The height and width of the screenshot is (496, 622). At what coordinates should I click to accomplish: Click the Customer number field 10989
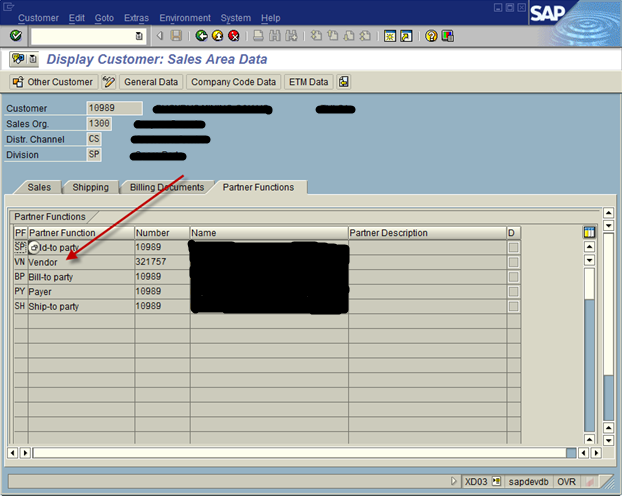pos(114,108)
